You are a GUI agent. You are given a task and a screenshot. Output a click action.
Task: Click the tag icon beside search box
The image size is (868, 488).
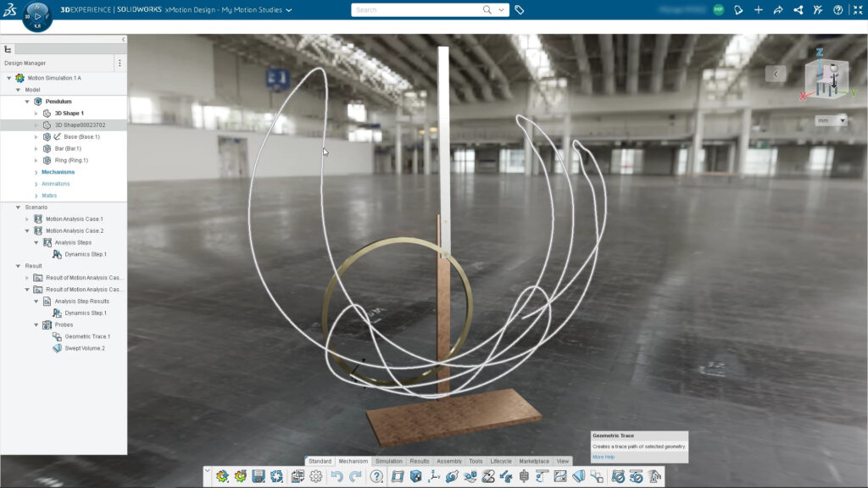[x=520, y=10]
